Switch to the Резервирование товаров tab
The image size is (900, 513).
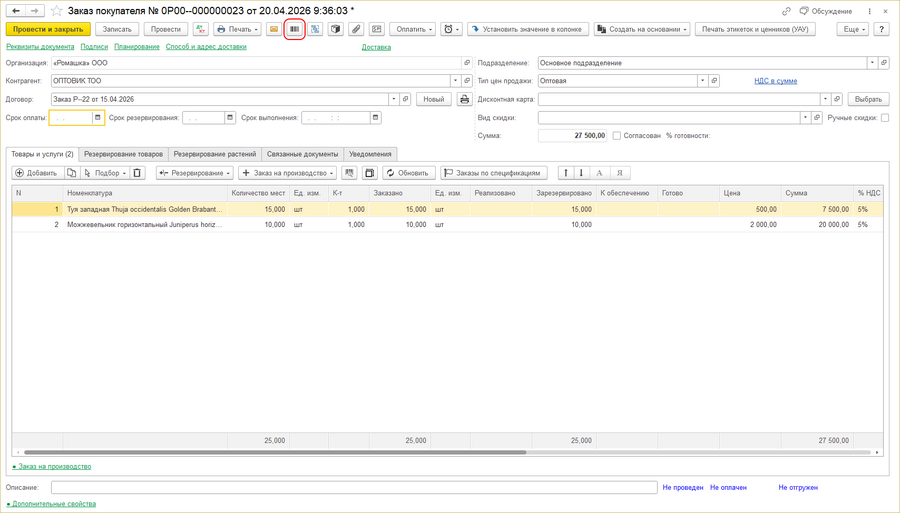[x=123, y=154]
